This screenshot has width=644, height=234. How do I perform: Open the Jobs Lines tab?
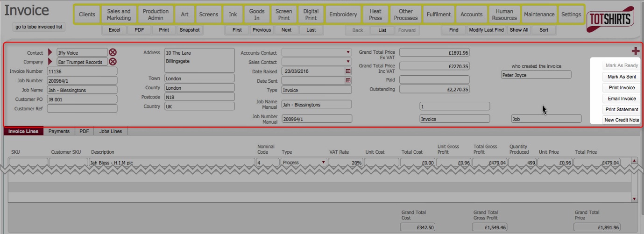[x=111, y=132]
